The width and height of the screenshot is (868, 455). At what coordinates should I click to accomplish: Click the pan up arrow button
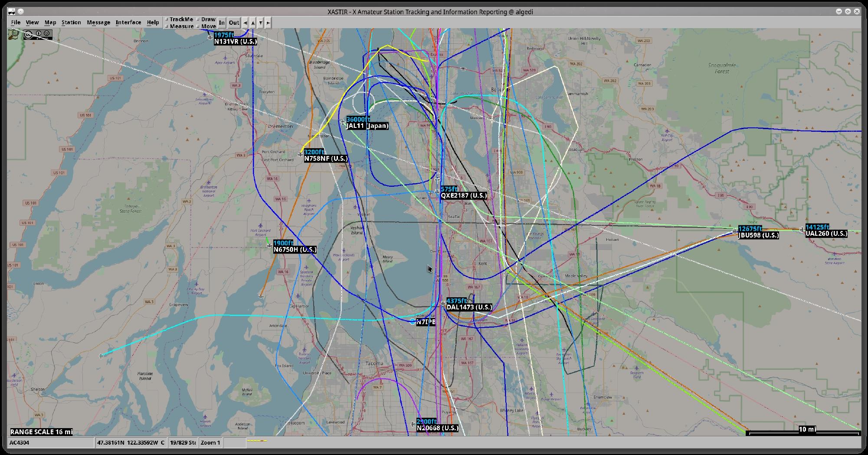[253, 23]
